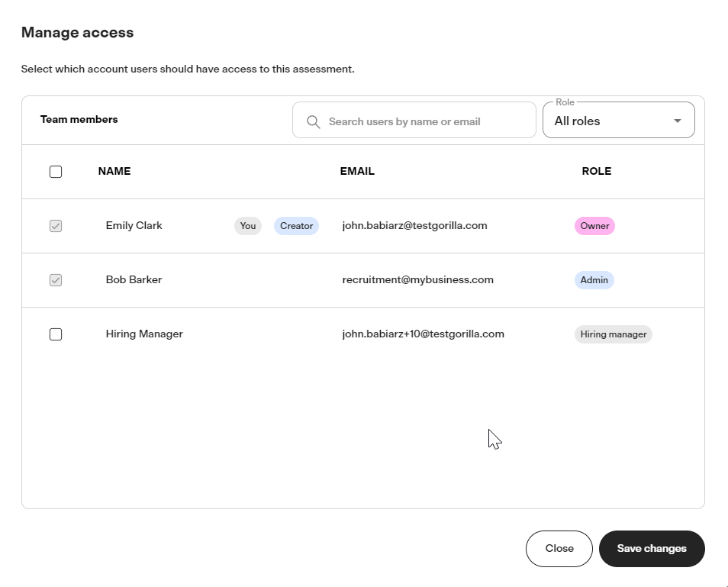Click john.babiarz@testgorilla.com email
Viewport: 728px width, 587px height.
coord(414,226)
